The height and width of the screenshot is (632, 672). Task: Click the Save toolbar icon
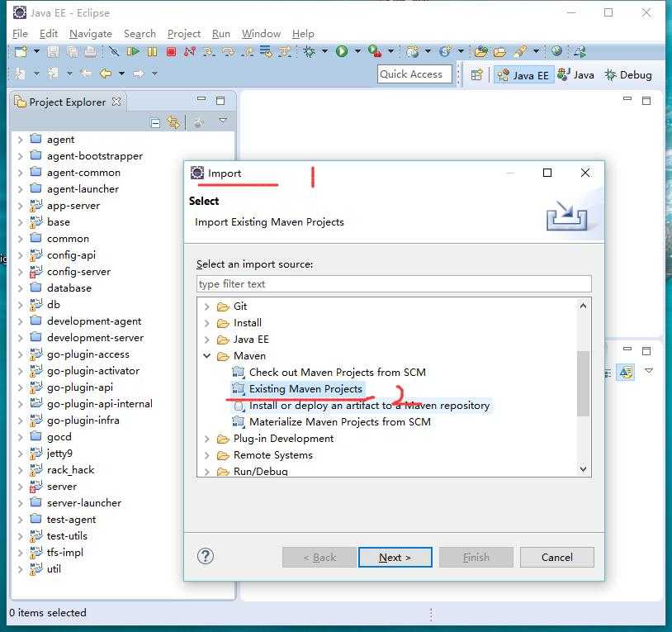pyautogui.click(x=53, y=52)
